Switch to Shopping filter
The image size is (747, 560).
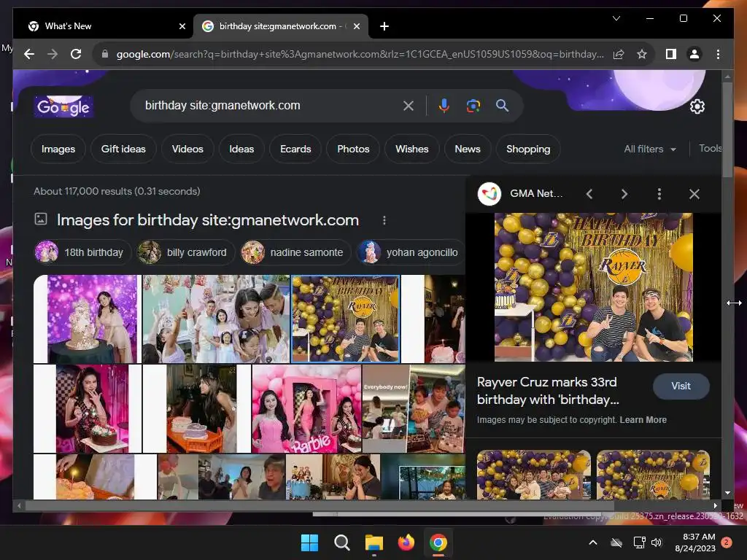[x=528, y=149]
